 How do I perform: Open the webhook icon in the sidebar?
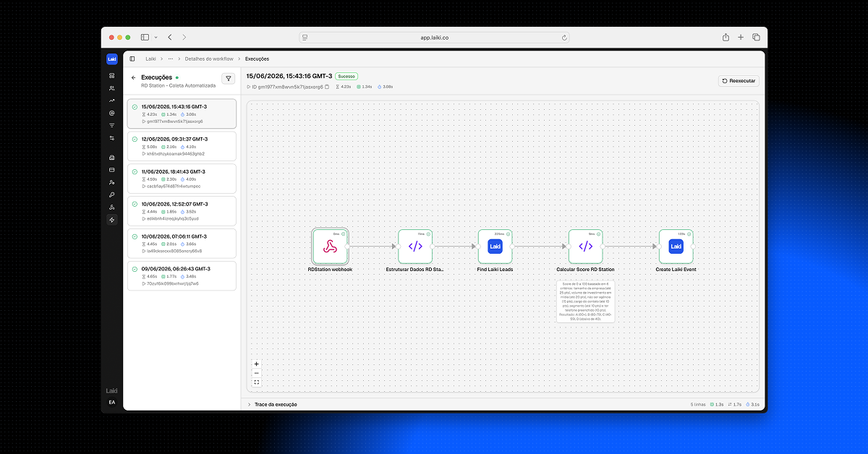112,207
